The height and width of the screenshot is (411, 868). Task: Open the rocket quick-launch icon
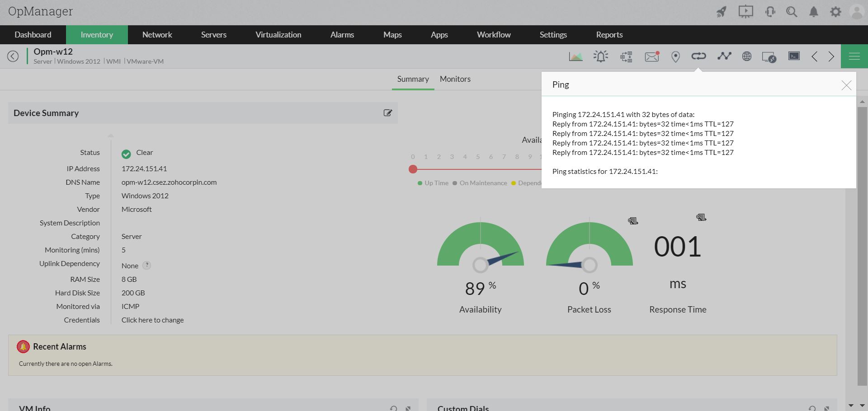(722, 12)
